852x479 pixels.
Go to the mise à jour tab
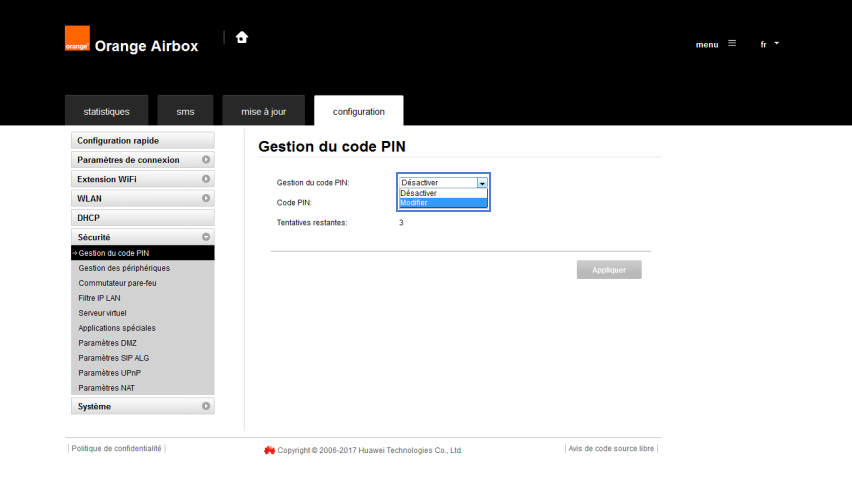[x=264, y=111]
